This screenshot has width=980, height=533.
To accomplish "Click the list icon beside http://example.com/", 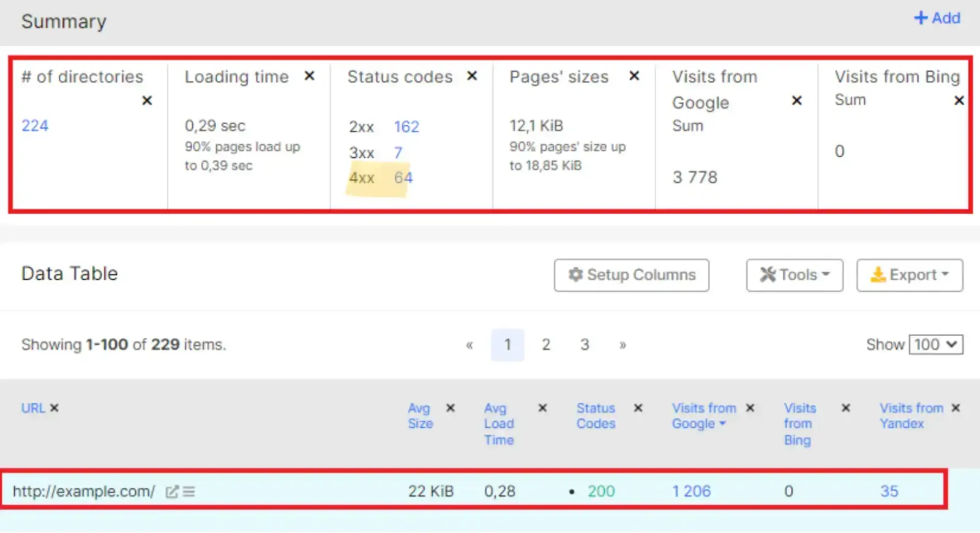I will (x=189, y=491).
